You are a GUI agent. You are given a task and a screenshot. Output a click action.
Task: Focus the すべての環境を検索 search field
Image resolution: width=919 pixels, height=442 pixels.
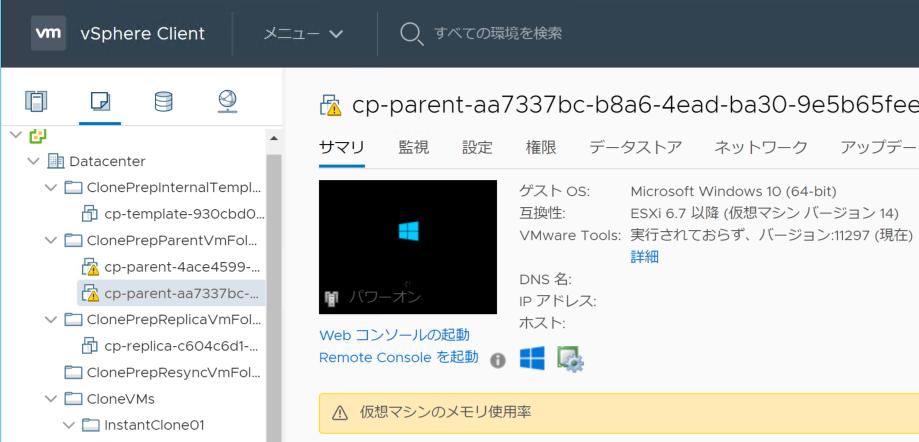coord(498,33)
